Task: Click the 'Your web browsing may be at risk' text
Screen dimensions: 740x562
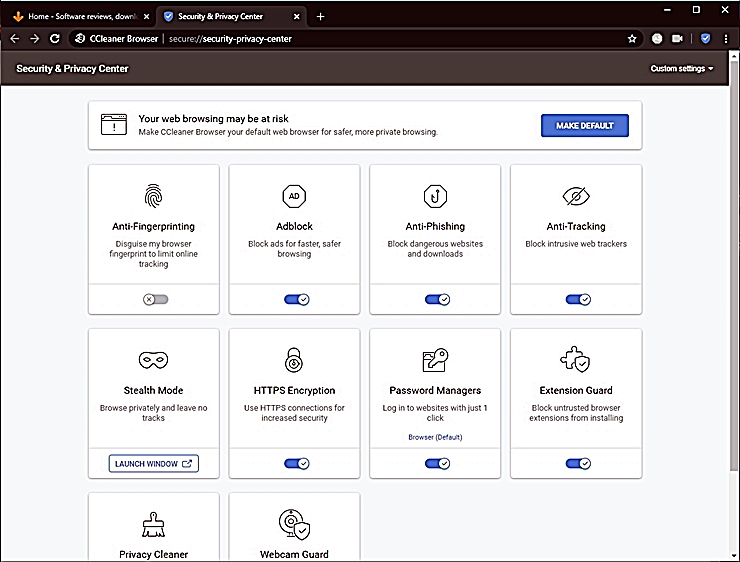Action: (213, 118)
